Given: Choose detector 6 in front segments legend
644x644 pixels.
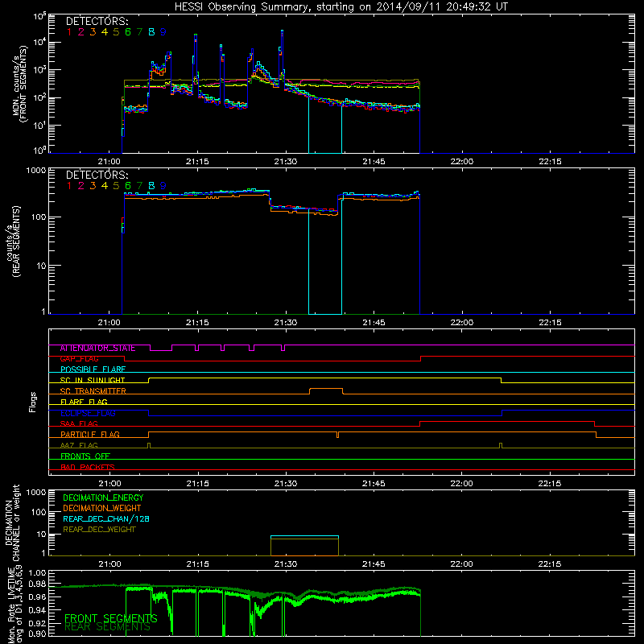Looking at the screenshot, I should (x=128, y=32).
